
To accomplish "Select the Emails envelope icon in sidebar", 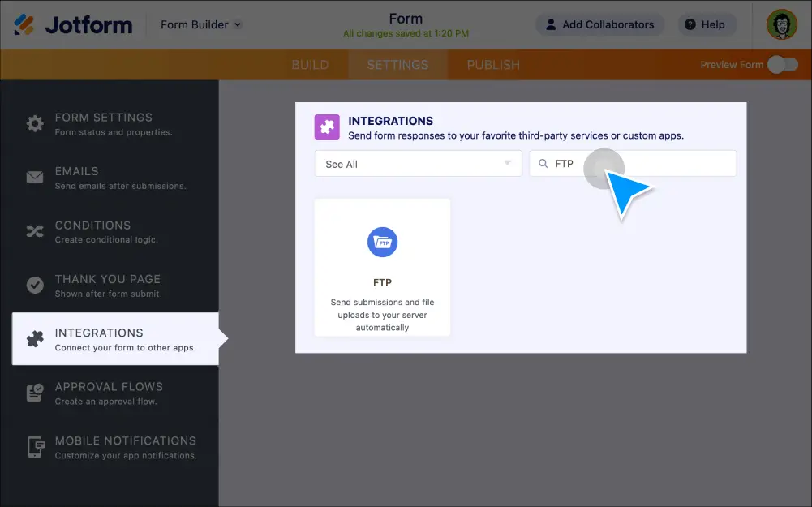I will pyautogui.click(x=34, y=178).
